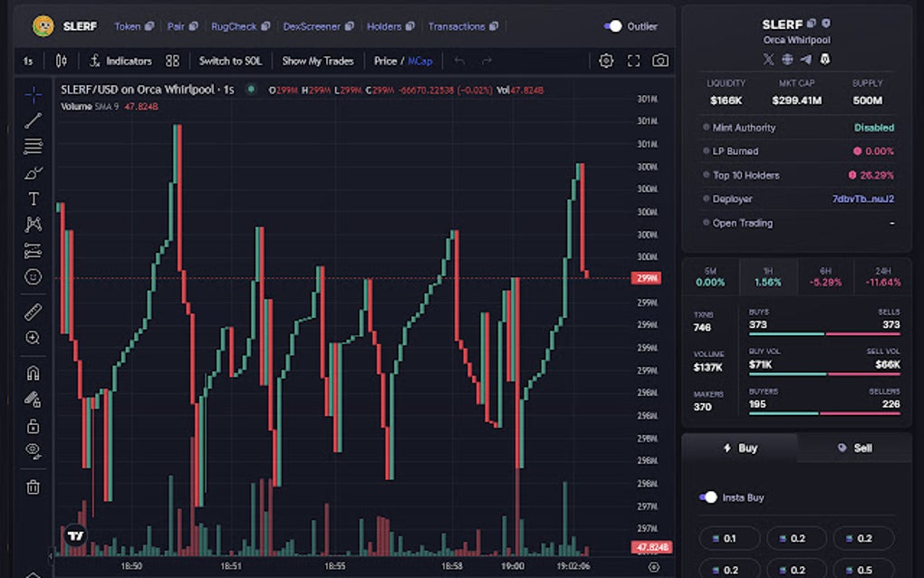The height and width of the screenshot is (578, 924).
Task: Pick the ruler measure tool
Action: (x=34, y=312)
